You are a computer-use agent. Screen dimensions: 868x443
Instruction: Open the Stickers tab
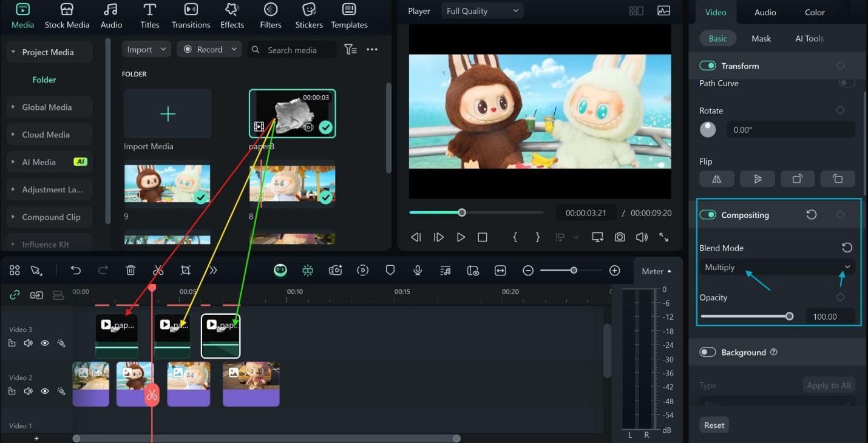[x=309, y=16]
